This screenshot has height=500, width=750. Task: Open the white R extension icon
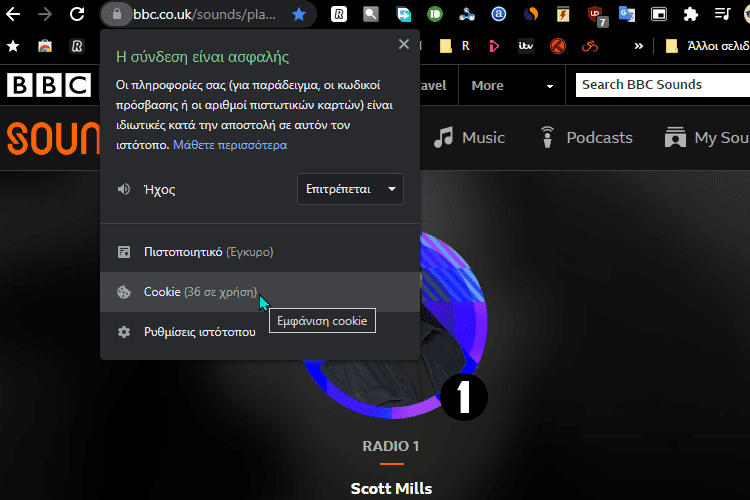point(339,14)
